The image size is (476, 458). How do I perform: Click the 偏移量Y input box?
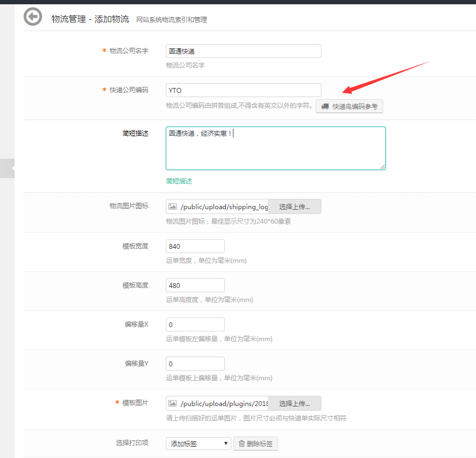195,364
